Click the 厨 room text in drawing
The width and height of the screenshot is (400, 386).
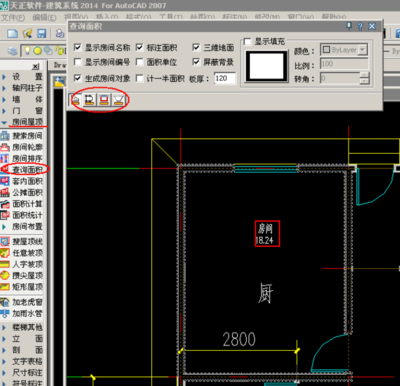coord(266,293)
